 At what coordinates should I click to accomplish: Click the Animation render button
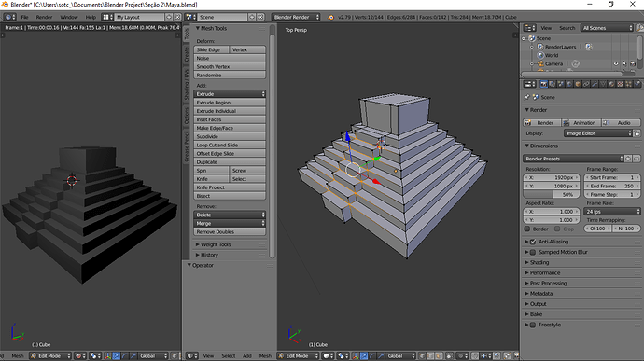pyautogui.click(x=581, y=123)
